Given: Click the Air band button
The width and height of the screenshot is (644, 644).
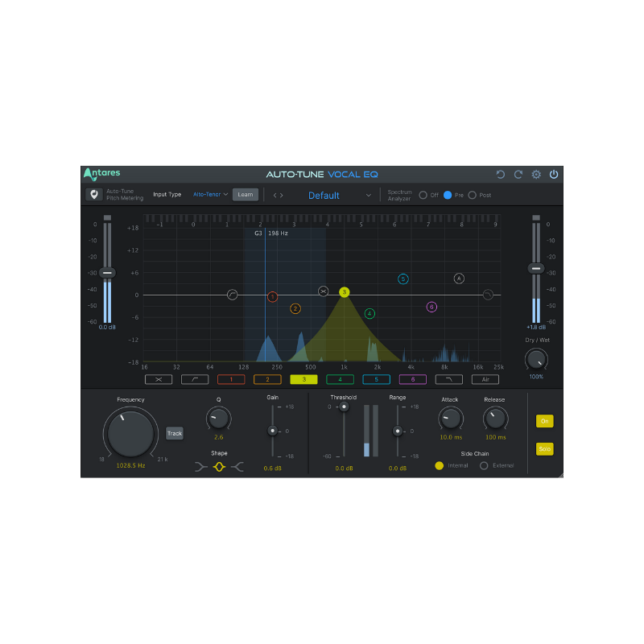Looking at the screenshot, I should click(485, 379).
